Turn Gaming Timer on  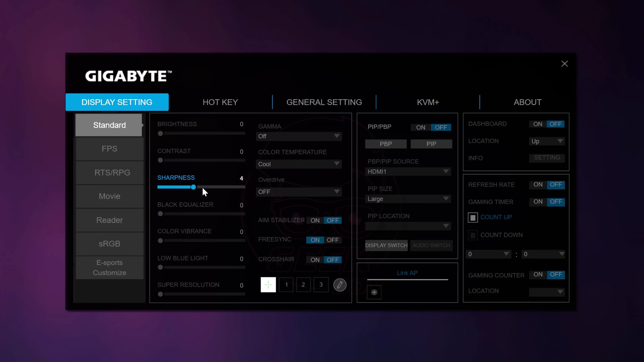[538, 202]
